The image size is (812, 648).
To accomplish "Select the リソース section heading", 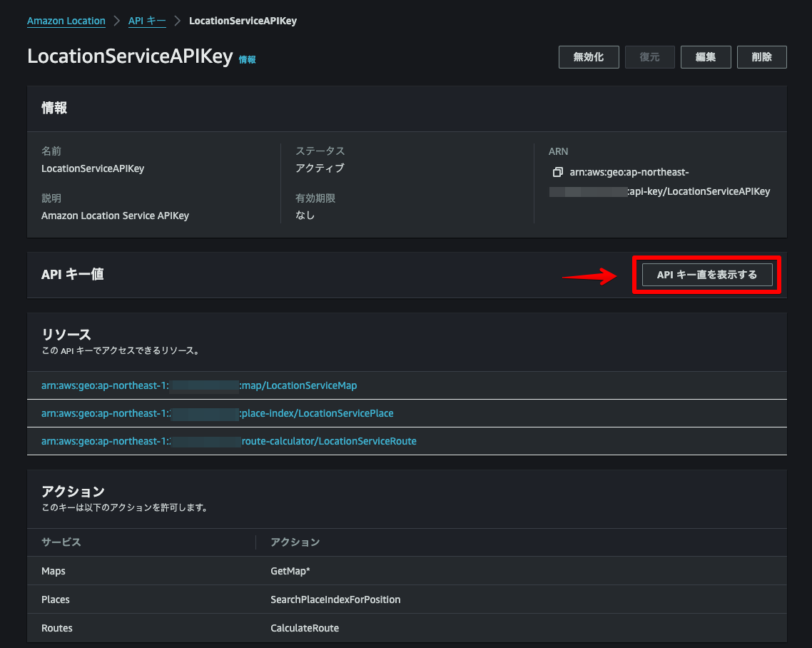I will click(66, 335).
